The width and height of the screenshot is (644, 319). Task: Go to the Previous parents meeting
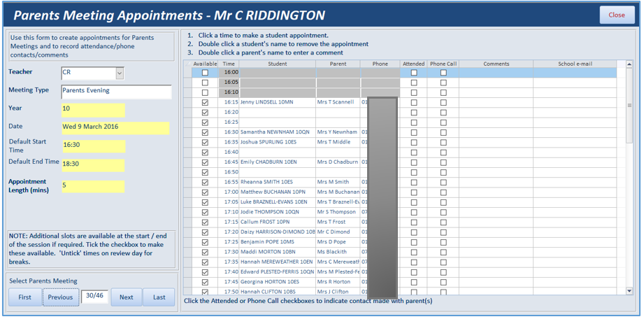60,297
